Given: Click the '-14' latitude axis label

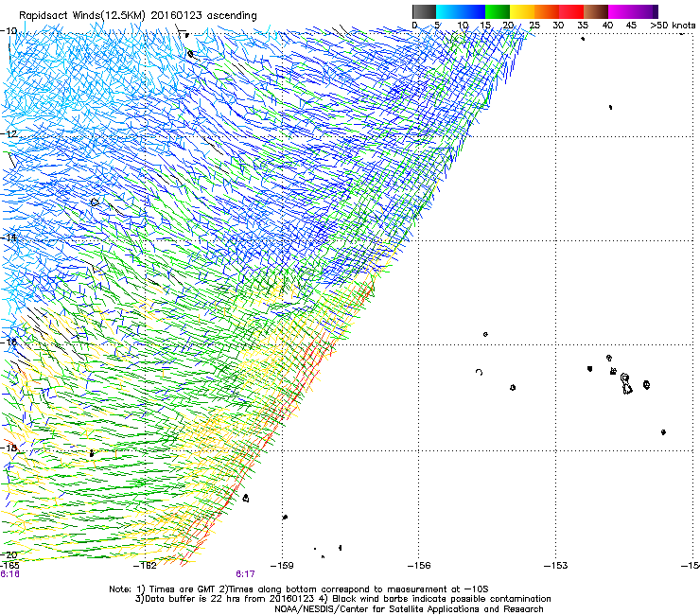Looking at the screenshot, I should [9, 237].
